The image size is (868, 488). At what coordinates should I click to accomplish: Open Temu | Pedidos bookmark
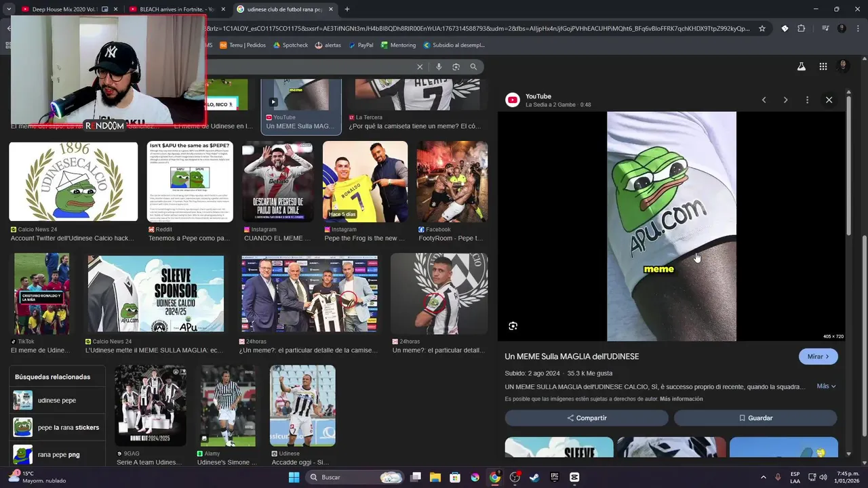point(243,45)
